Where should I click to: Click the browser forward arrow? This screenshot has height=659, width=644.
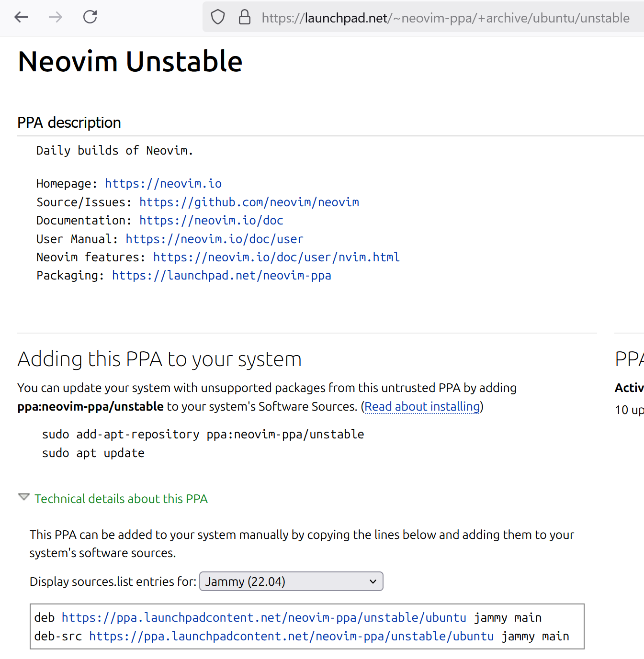click(56, 18)
